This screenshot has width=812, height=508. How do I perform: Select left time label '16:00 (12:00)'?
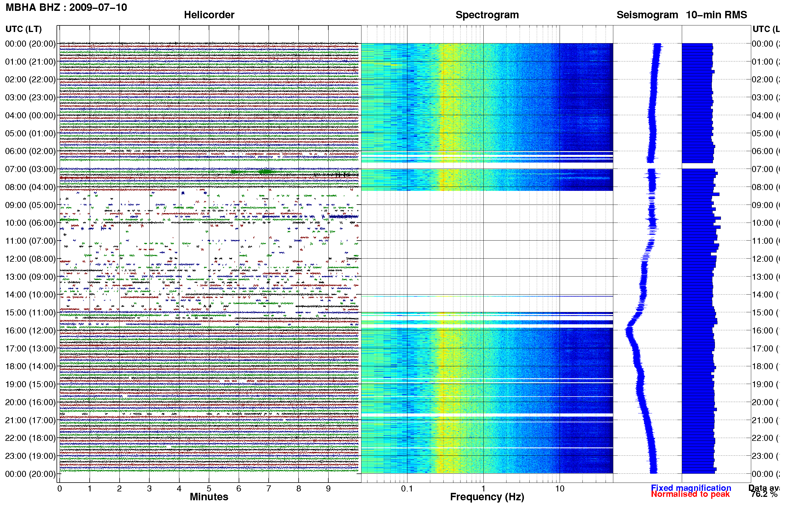(30, 331)
